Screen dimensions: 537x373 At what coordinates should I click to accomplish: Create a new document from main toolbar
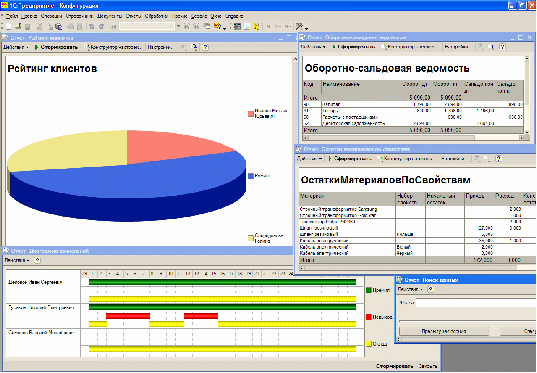coord(8,26)
